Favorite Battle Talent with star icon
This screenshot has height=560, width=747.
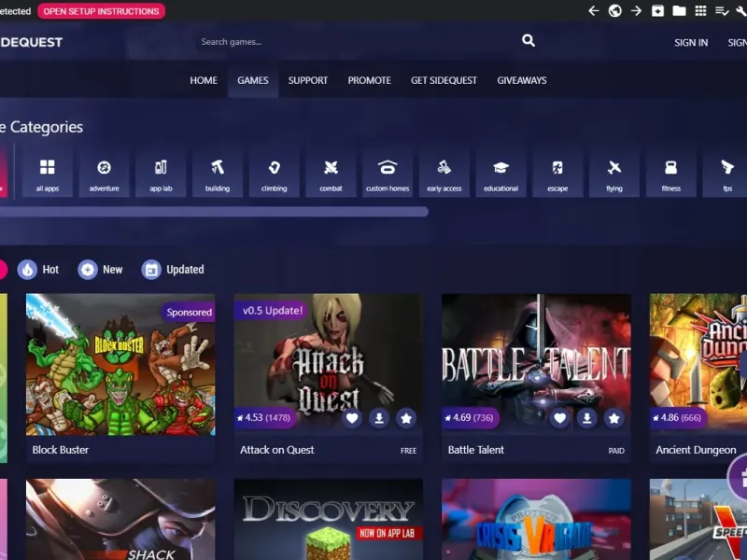614,418
